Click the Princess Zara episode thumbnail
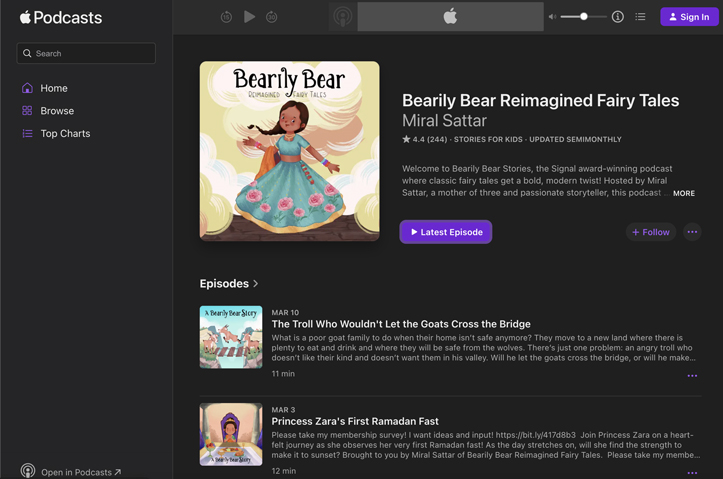 click(x=231, y=434)
